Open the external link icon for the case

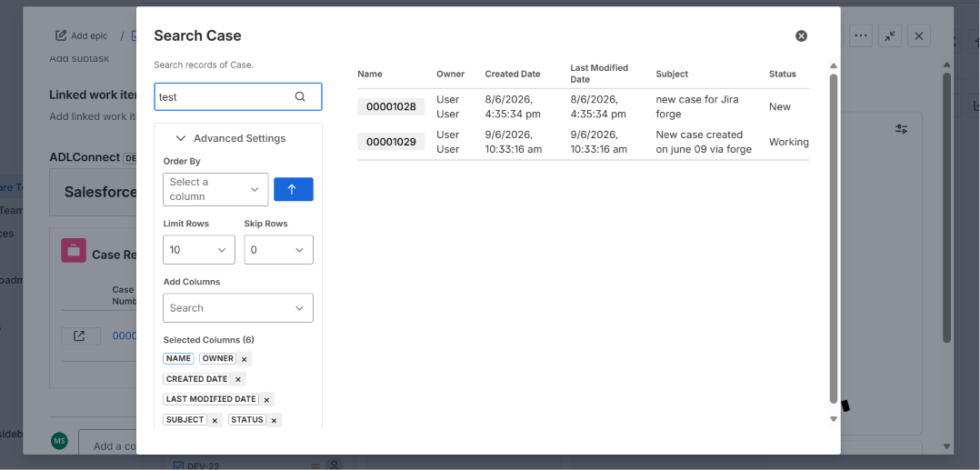(80, 336)
